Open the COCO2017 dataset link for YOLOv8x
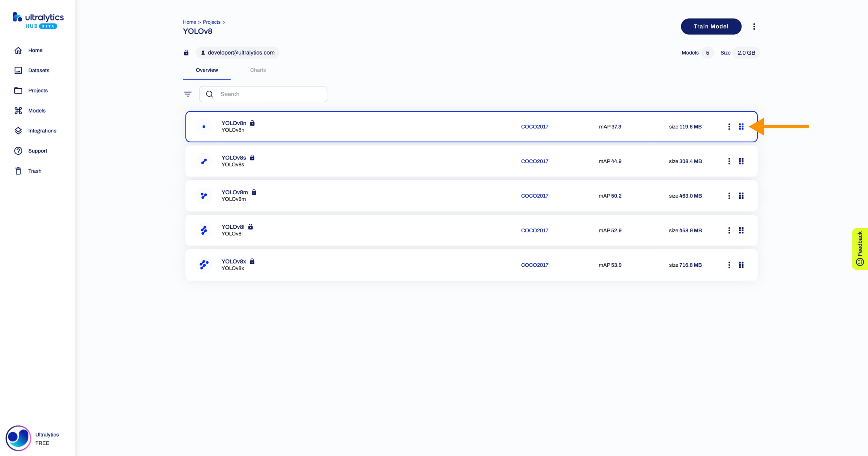 [x=534, y=265]
